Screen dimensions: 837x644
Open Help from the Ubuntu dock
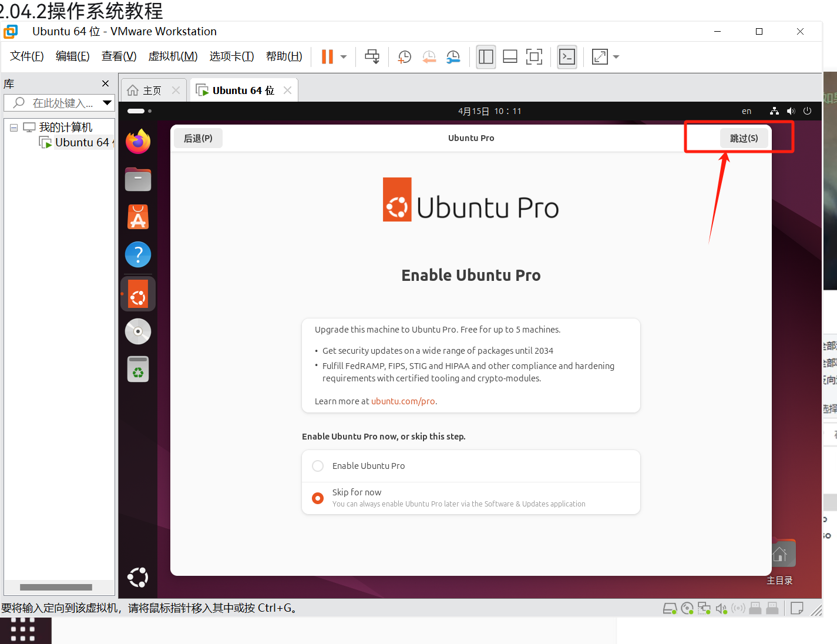(x=138, y=254)
